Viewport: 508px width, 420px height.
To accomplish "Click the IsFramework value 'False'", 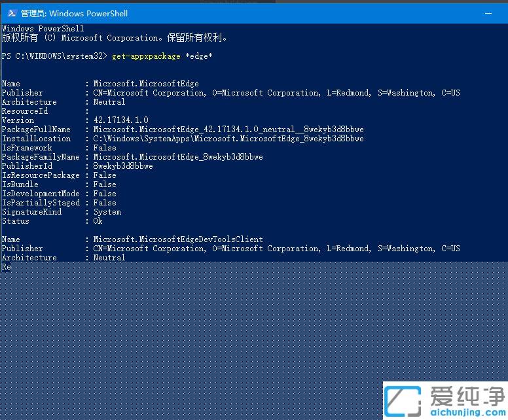I will 105,148.
